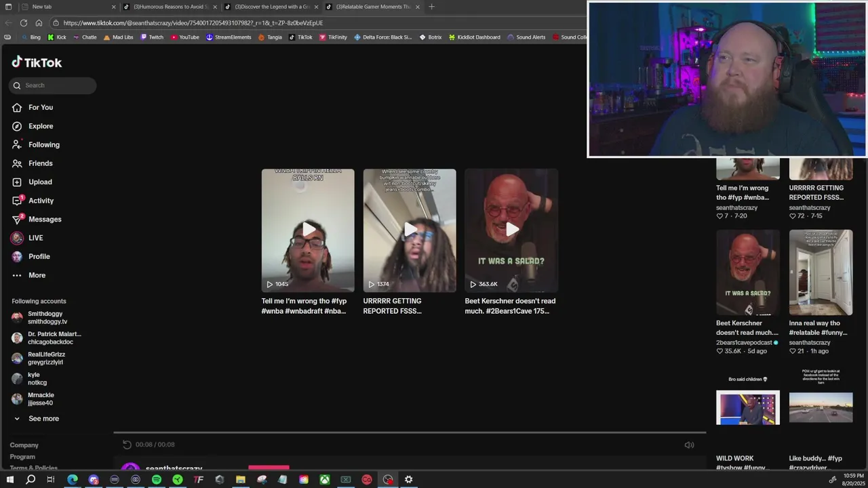Open Kick bookmark
Image resolution: width=868 pixels, height=488 pixels.
(x=57, y=37)
